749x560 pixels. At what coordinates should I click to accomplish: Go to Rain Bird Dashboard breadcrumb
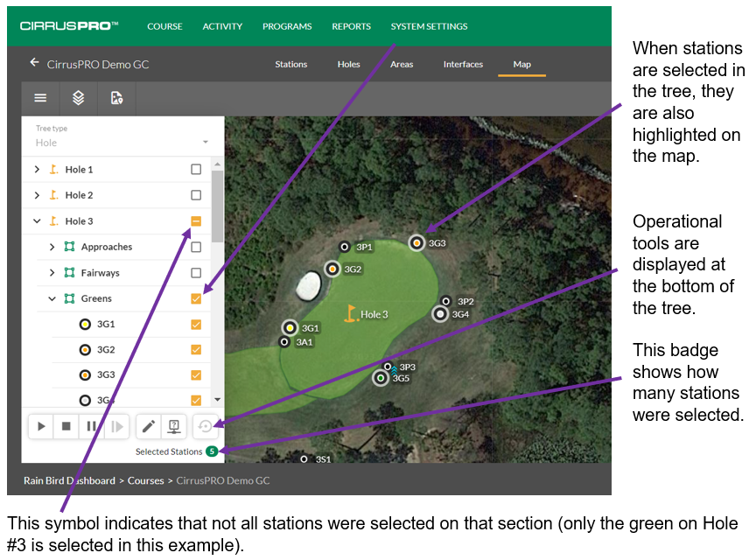point(69,480)
